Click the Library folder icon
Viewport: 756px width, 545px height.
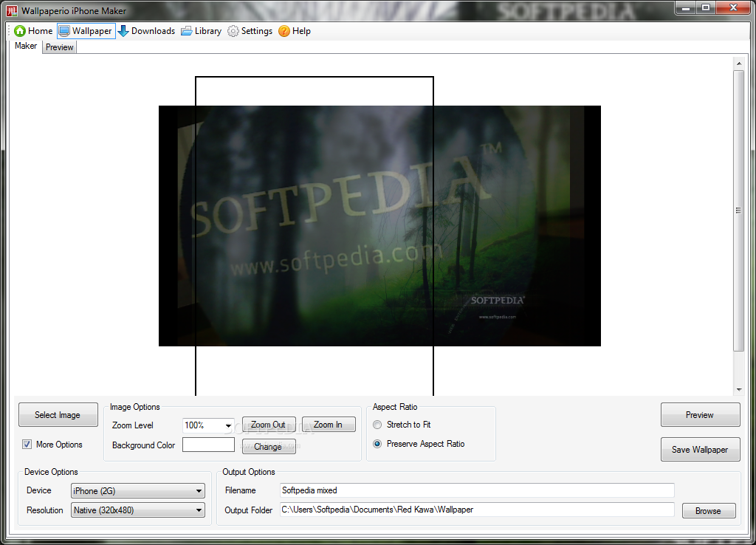187,31
